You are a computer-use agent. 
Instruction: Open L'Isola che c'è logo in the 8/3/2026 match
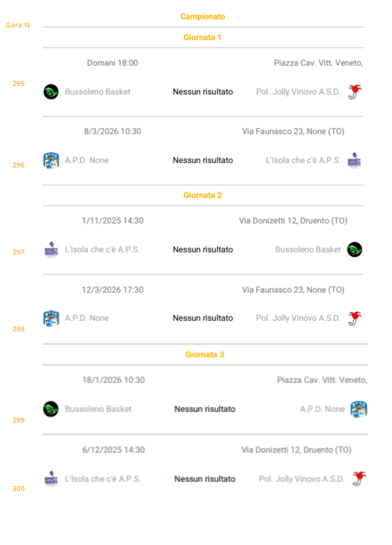coord(354,160)
